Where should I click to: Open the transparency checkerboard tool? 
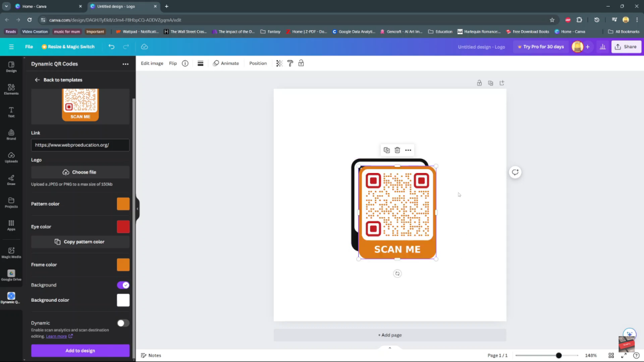279,63
